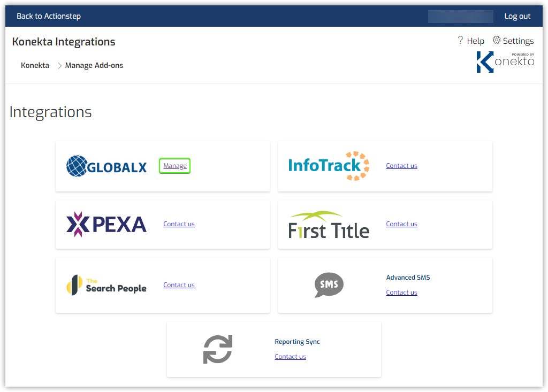The image size is (548, 392).
Task: Click the Konekta Integrations title
Action: tap(64, 42)
